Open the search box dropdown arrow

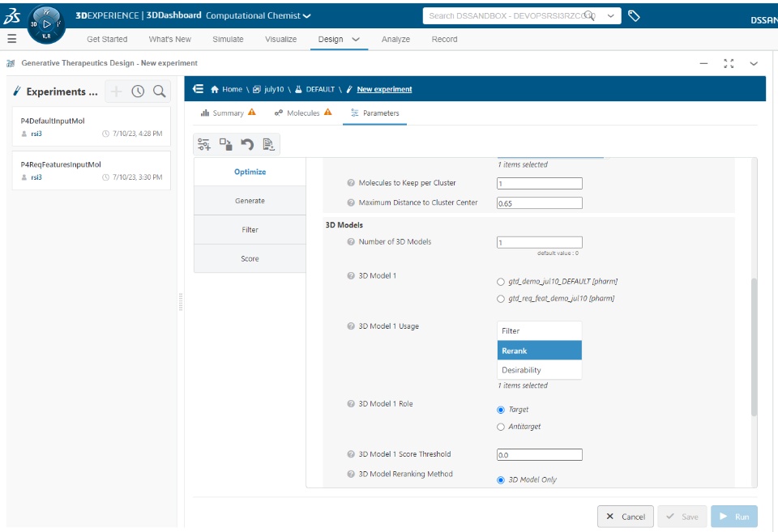tap(611, 16)
